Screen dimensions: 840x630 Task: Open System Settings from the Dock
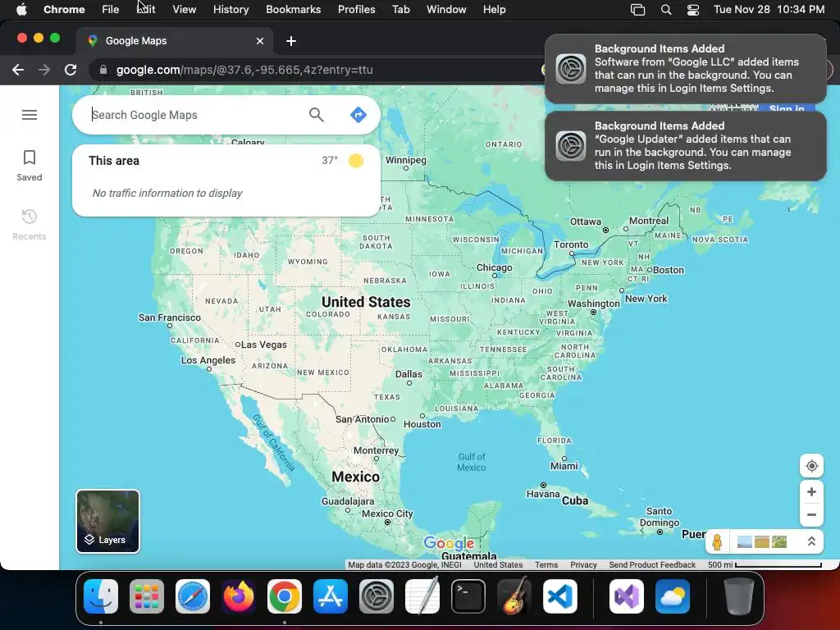point(376,596)
